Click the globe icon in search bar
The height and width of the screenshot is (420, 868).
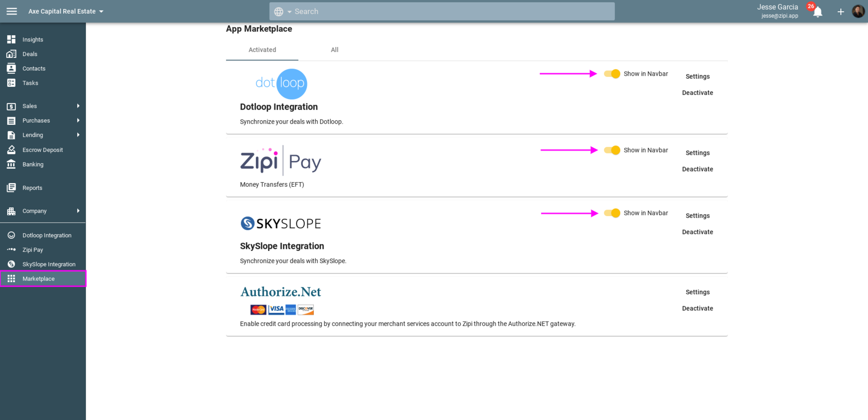pos(279,12)
